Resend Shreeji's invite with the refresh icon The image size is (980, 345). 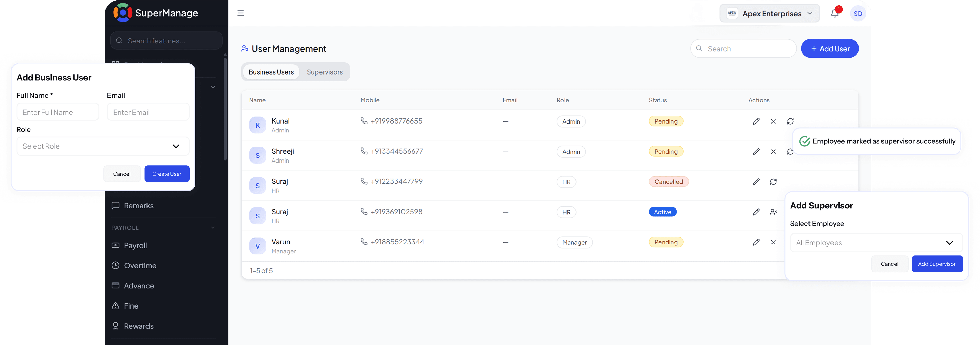point(790,151)
